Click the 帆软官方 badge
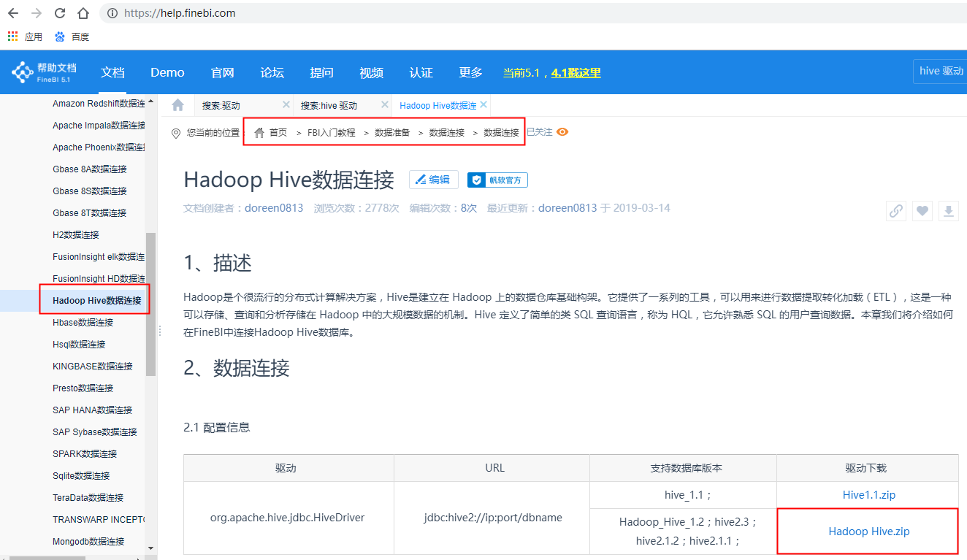967x560 pixels. point(497,180)
